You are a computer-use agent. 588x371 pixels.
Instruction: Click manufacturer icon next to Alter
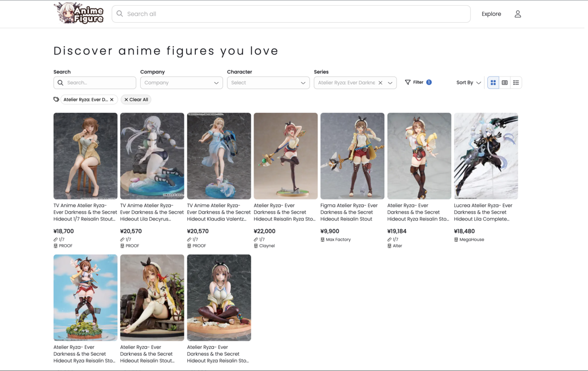point(389,246)
